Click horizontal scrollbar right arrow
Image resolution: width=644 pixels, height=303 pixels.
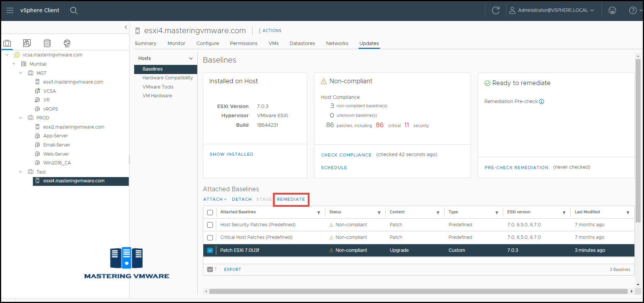click(631, 292)
